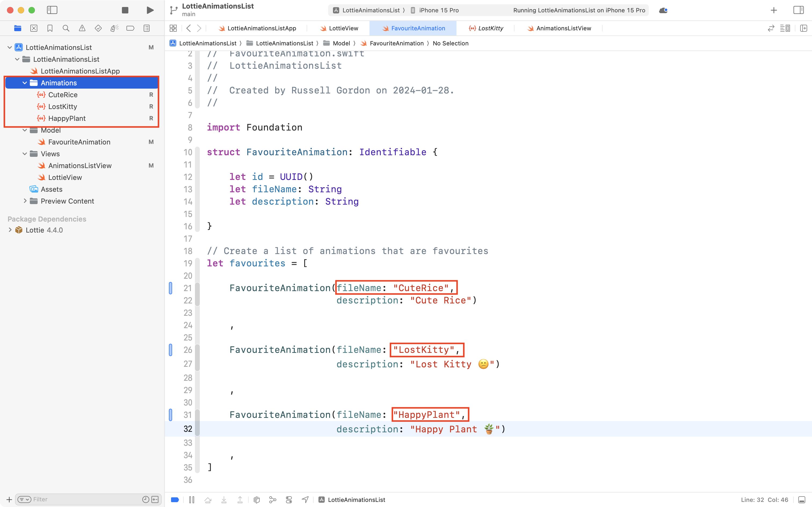
Task: Expand the Preview Content folder
Action: pos(25,201)
